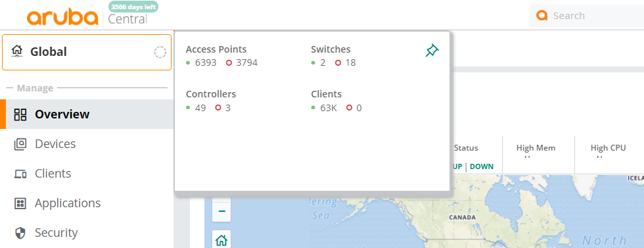Click the Global home filter icon

coord(16,52)
